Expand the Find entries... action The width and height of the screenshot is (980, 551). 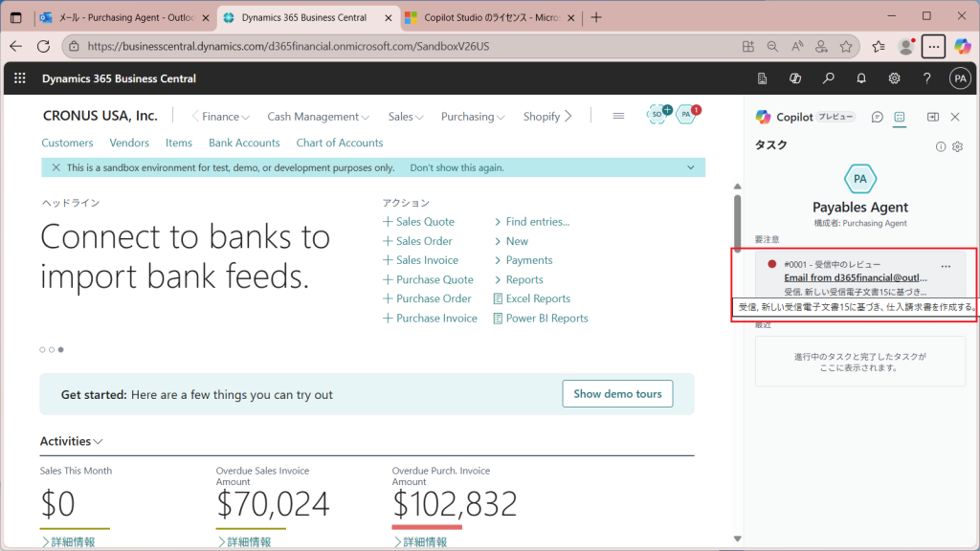532,222
